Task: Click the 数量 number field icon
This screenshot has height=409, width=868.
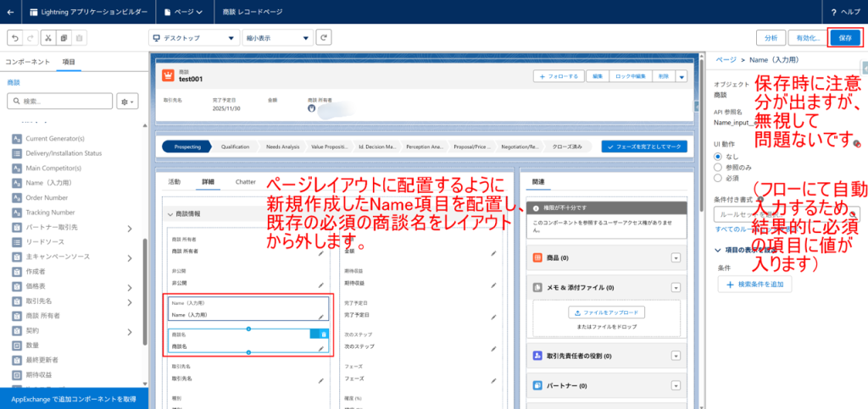Action: coord(17,345)
